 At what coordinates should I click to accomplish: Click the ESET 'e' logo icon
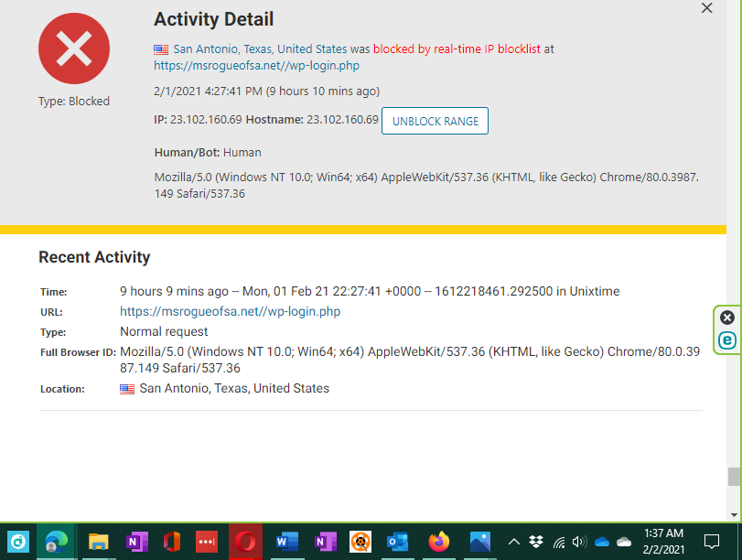pos(727,340)
